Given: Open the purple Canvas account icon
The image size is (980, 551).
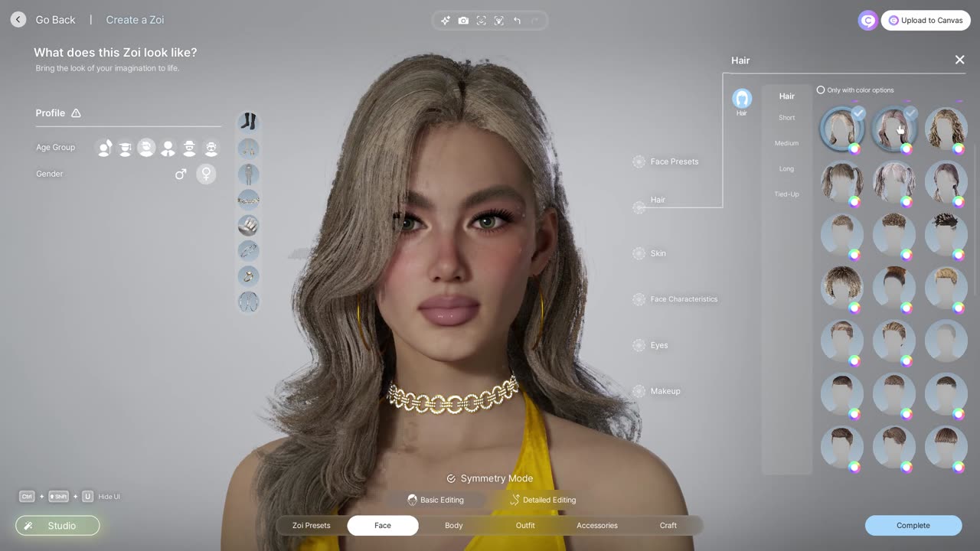Looking at the screenshot, I should (867, 21).
